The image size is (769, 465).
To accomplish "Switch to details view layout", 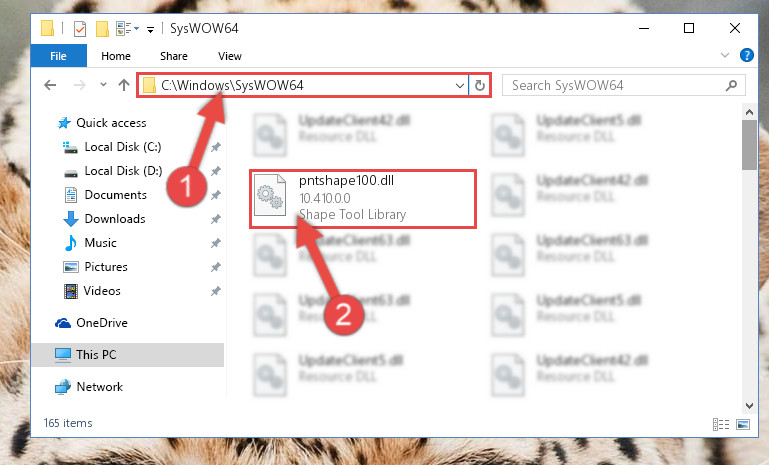I will tap(720, 424).
